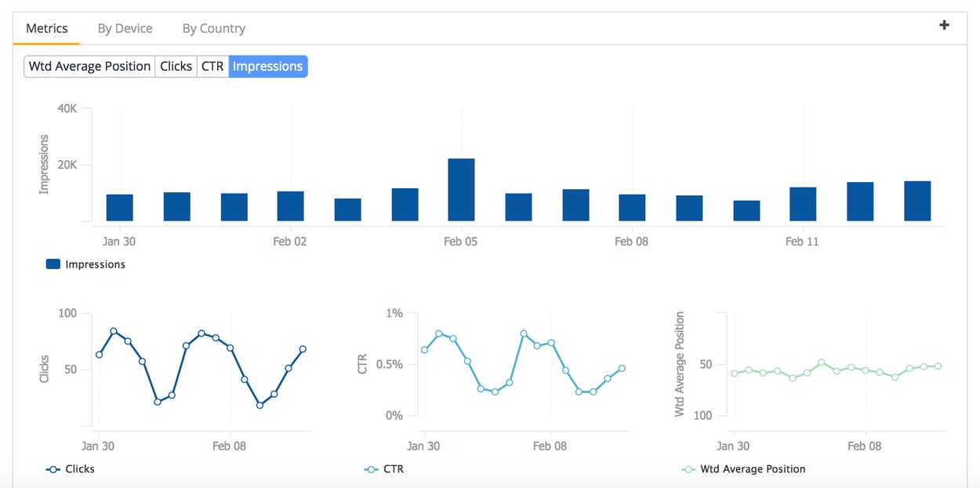Select the Impressions metric button
Viewport: 980px width, 488px height.
tap(268, 67)
